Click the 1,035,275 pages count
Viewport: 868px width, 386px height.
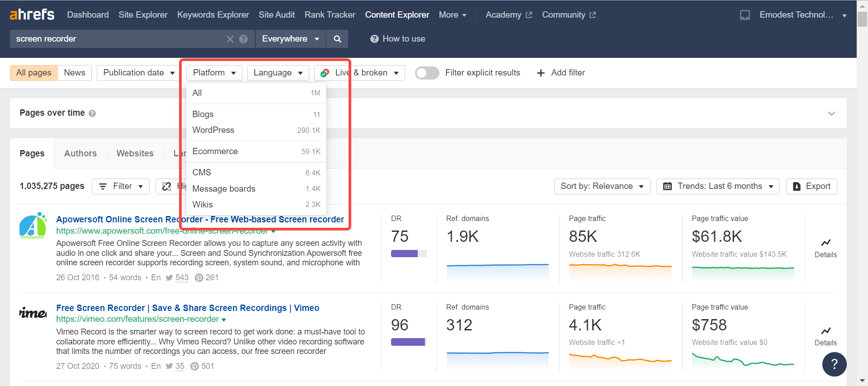(x=52, y=186)
